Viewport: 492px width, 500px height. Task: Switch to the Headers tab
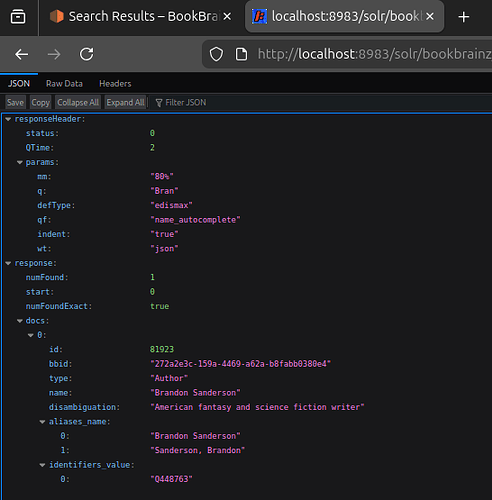[x=115, y=84]
